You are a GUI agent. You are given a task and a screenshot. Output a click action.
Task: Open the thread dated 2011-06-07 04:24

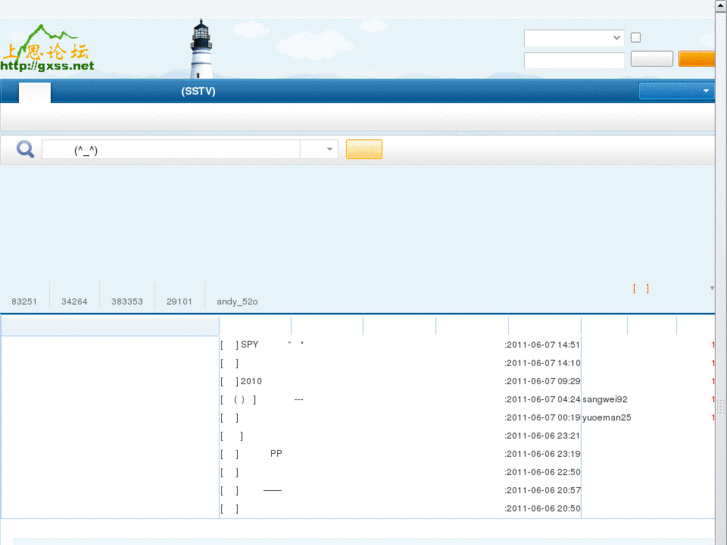(262, 399)
